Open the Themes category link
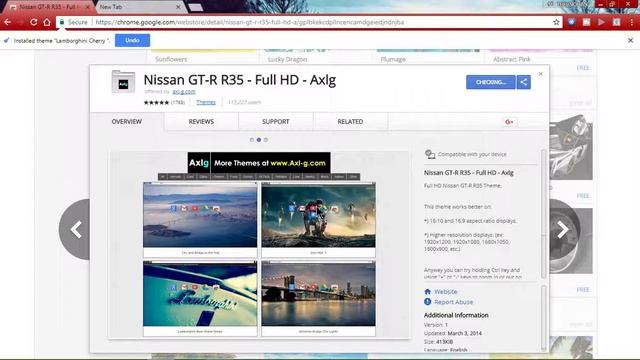 click(x=206, y=102)
